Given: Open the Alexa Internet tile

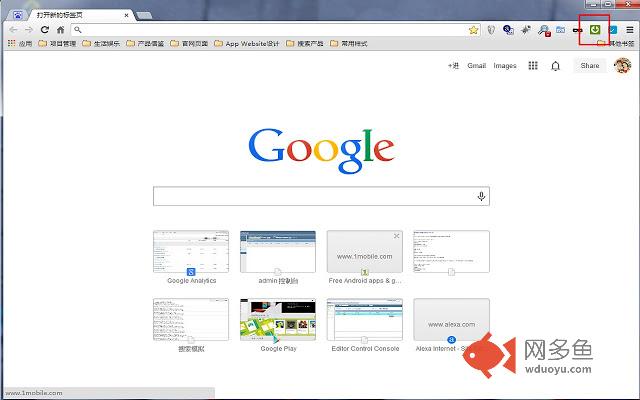Looking at the screenshot, I should click(x=451, y=320).
